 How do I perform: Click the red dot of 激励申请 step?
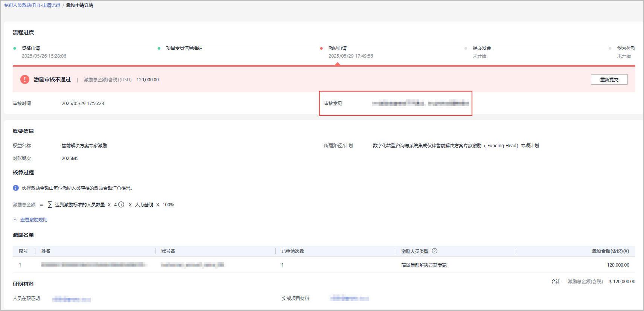click(x=321, y=48)
